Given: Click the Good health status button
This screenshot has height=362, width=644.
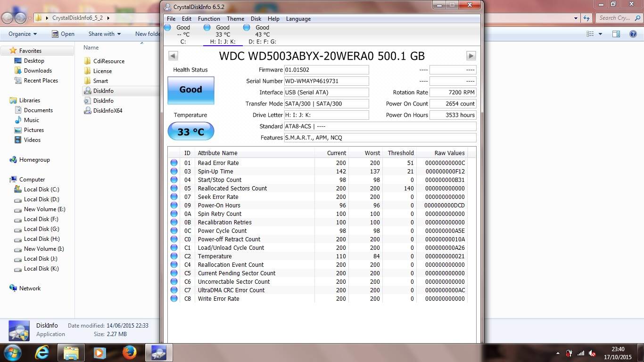Looking at the screenshot, I should [190, 90].
